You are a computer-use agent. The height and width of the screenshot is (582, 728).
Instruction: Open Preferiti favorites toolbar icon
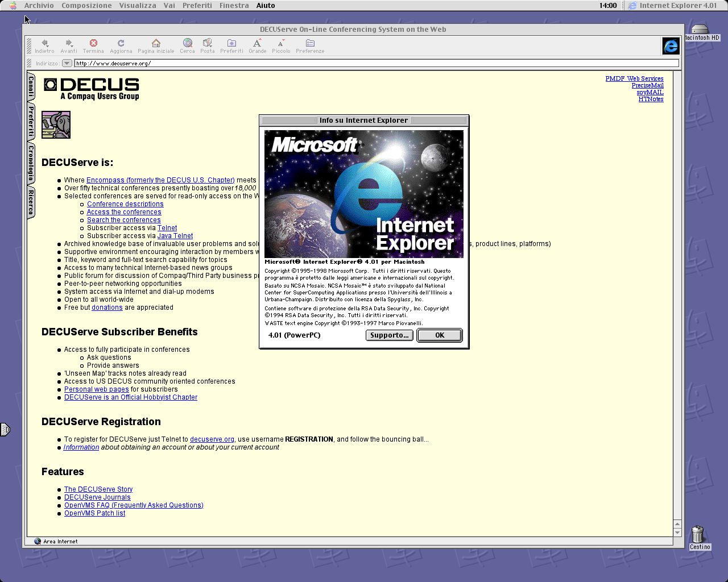pos(231,46)
